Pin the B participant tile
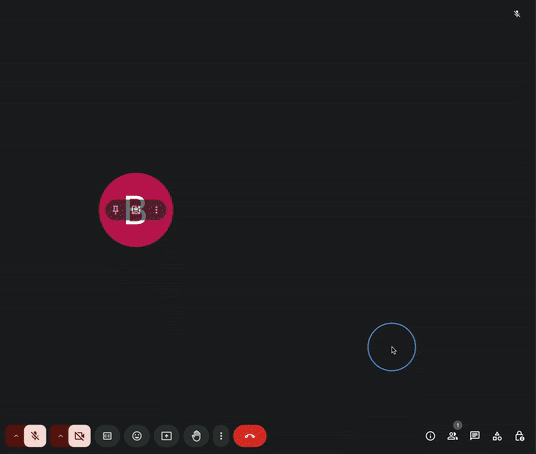This screenshot has height=454, width=536. point(116,210)
